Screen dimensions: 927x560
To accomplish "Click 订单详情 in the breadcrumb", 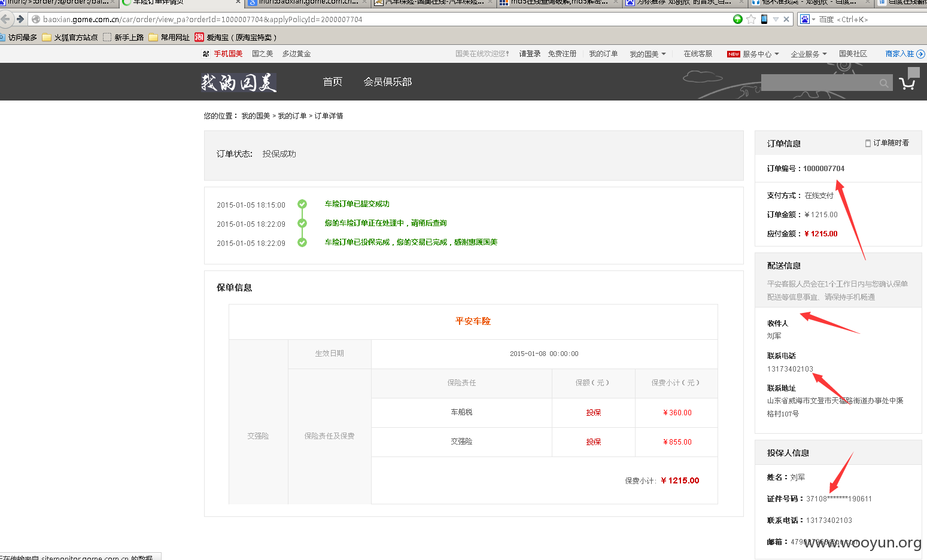I will tap(329, 116).
